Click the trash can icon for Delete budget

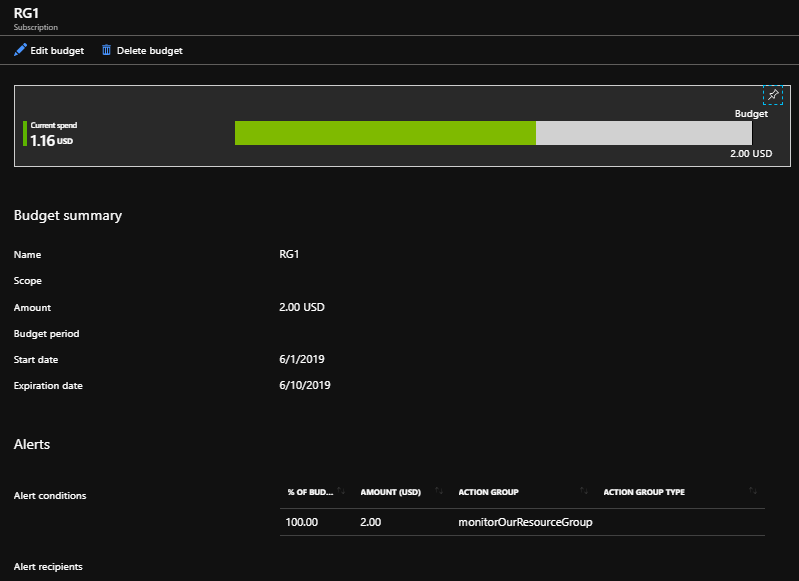(106, 50)
